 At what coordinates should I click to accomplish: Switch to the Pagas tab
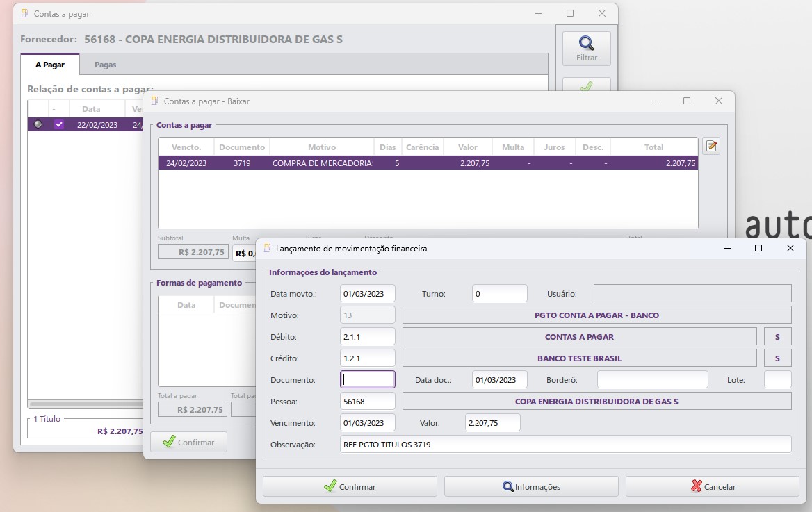(105, 65)
